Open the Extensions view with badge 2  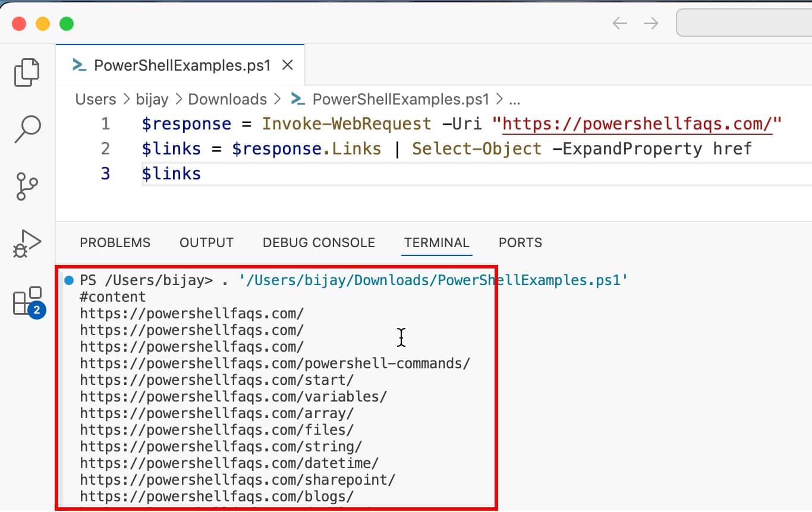(x=28, y=302)
